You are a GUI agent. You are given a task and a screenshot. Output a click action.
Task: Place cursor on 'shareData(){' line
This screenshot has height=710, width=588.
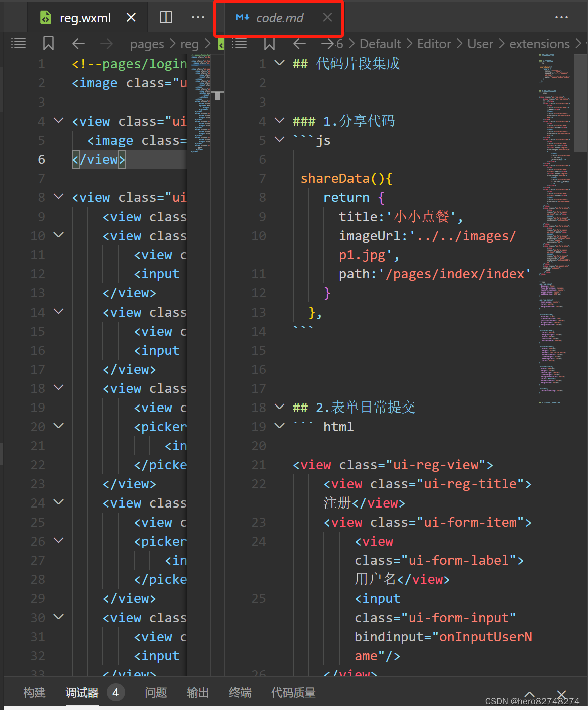(x=346, y=178)
